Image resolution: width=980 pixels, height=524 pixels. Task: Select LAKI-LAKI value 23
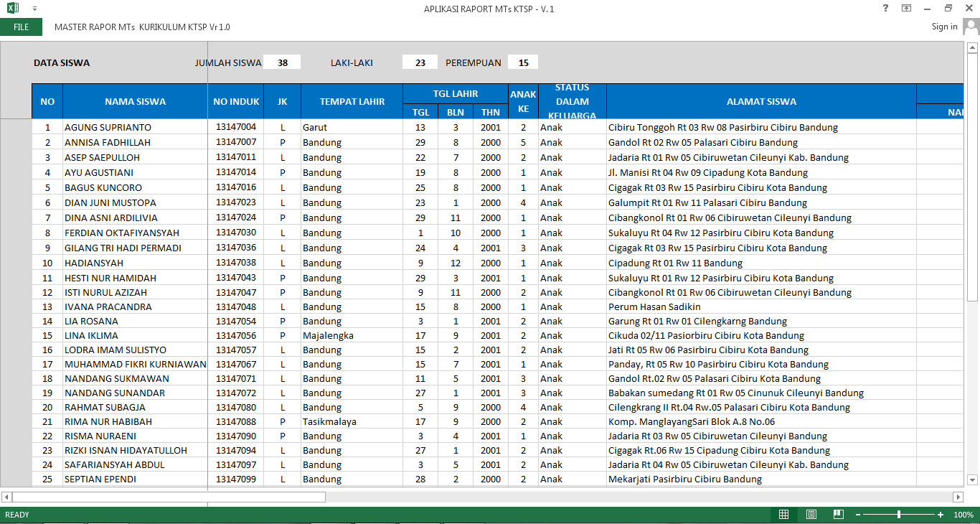tap(420, 62)
